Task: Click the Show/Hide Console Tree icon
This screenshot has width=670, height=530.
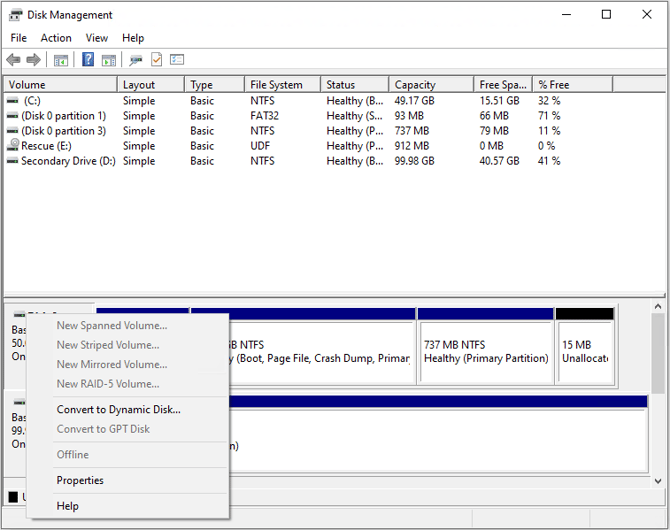Action: point(61,60)
